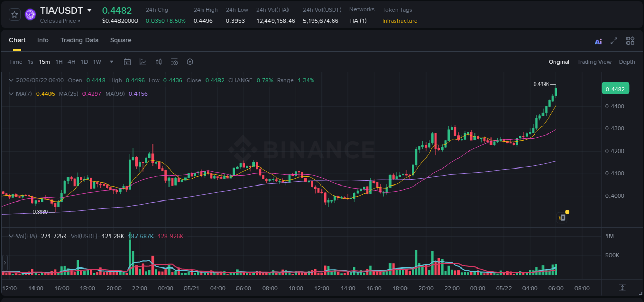Expand the left side panel arrow
This screenshot has width=644, height=302.
coord(5,262)
